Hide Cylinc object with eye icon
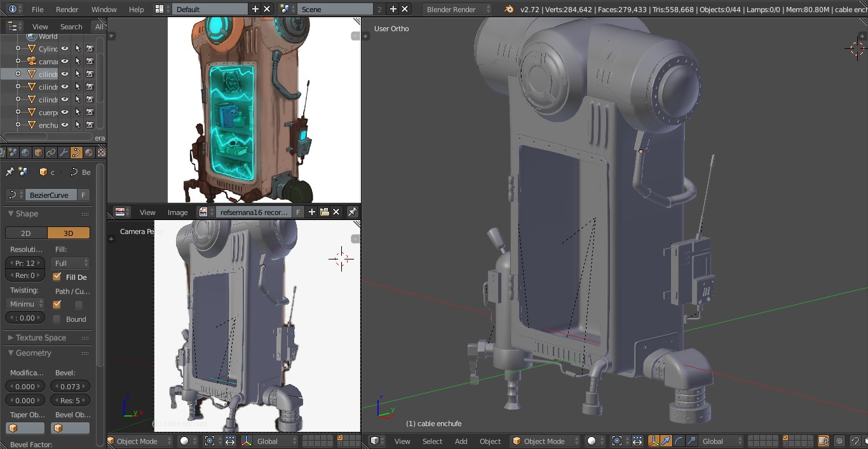The image size is (868, 449). 65,48
